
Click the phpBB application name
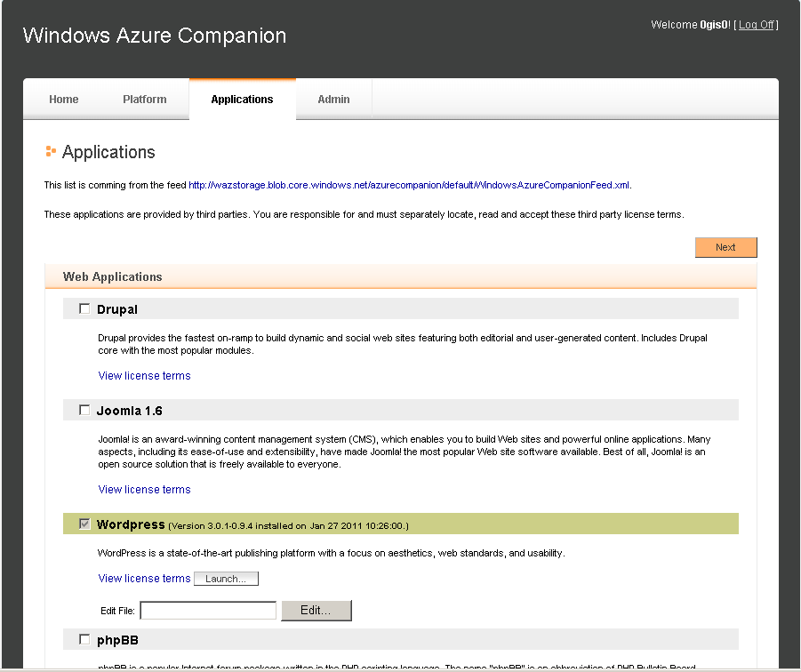(x=117, y=640)
